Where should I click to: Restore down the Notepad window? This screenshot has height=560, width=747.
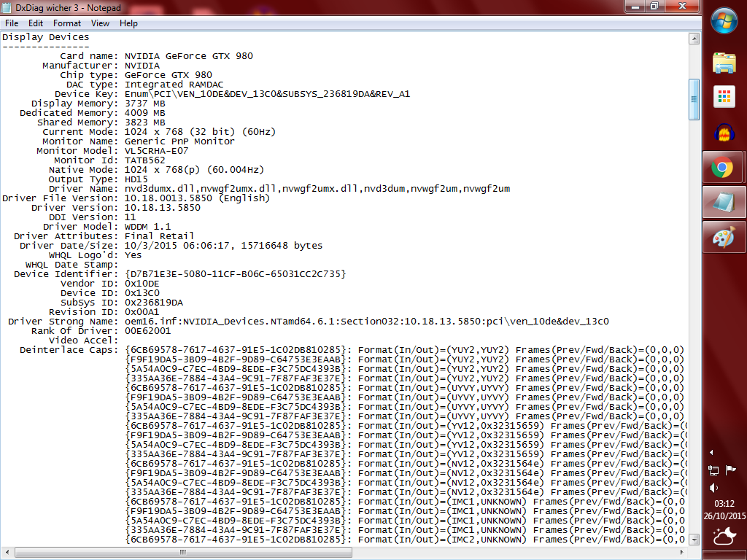pos(655,6)
